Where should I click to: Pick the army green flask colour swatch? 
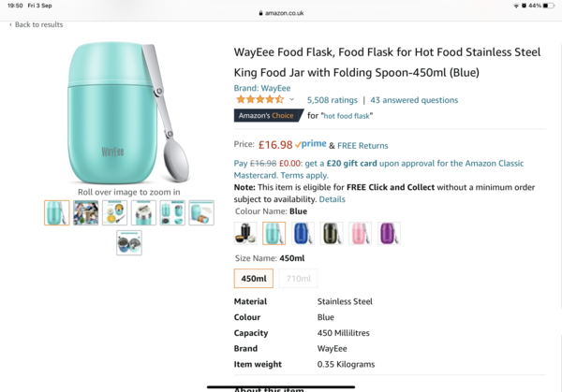click(332, 233)
